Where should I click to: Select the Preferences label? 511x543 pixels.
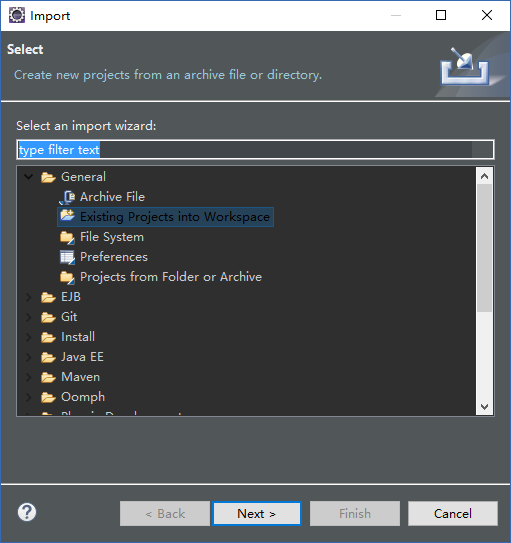(x=114, y=257)
